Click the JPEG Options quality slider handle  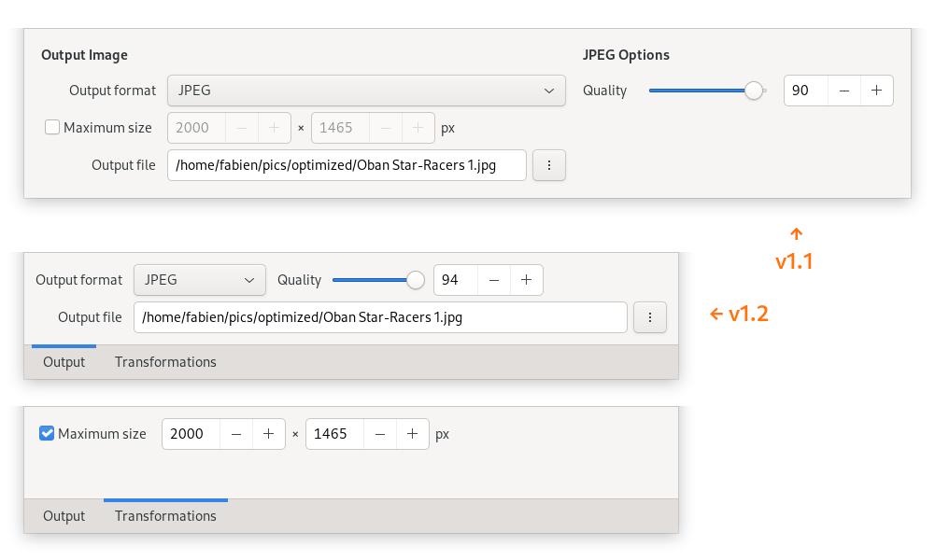753,91
